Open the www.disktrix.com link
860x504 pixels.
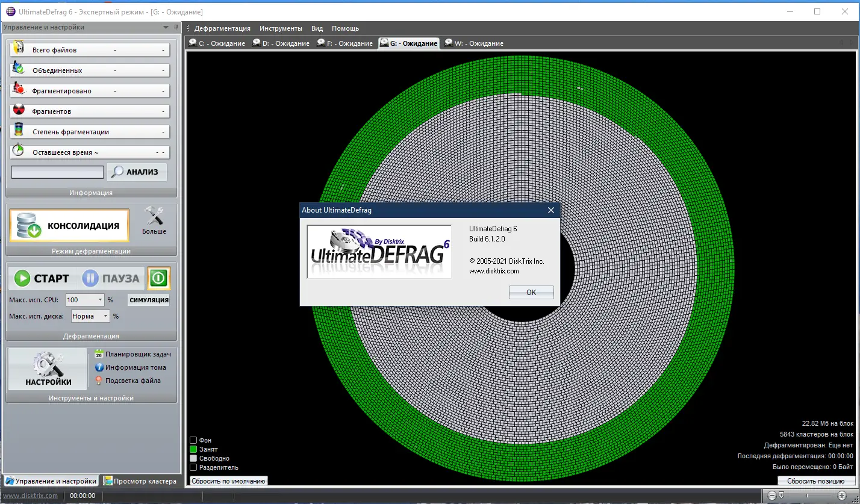pos(30,495)
